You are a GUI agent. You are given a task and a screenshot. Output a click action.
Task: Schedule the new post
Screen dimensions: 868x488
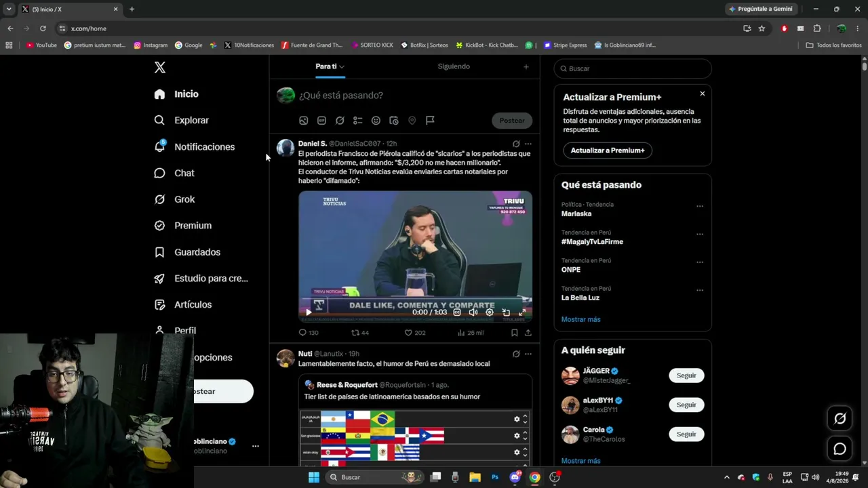tap(394, 121)
